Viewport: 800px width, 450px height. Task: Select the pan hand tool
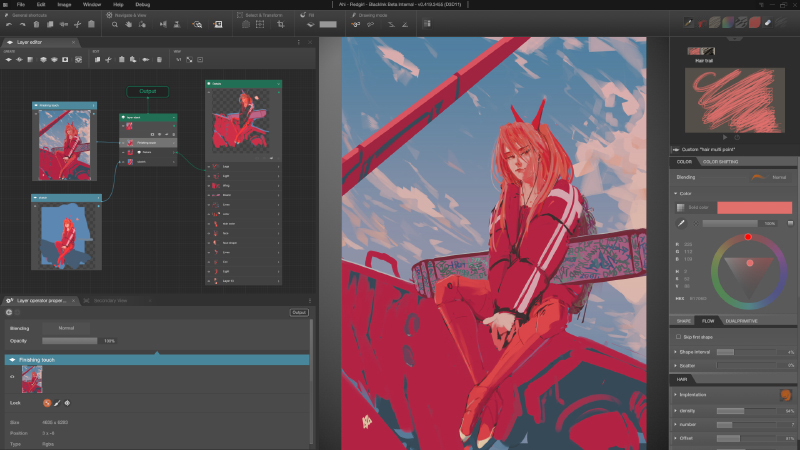[x=129, y=24]
